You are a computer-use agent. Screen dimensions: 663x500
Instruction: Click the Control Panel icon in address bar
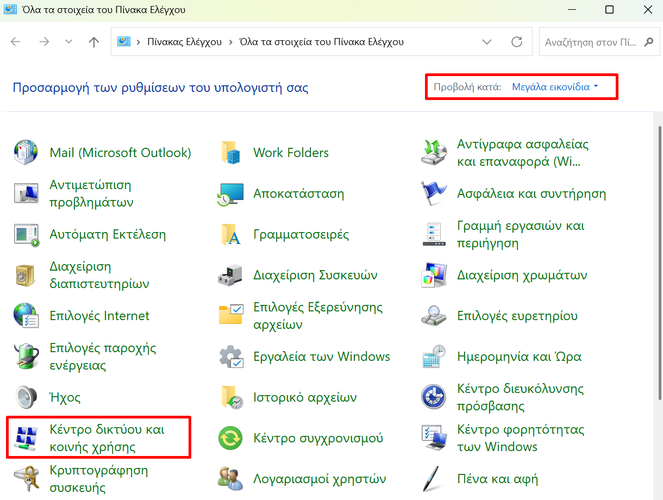coord(123,41)
